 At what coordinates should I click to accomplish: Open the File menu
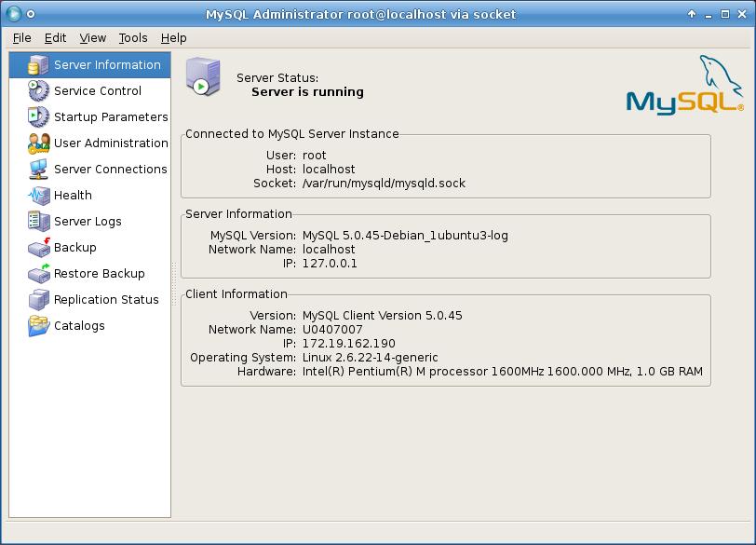coord(21,38)
